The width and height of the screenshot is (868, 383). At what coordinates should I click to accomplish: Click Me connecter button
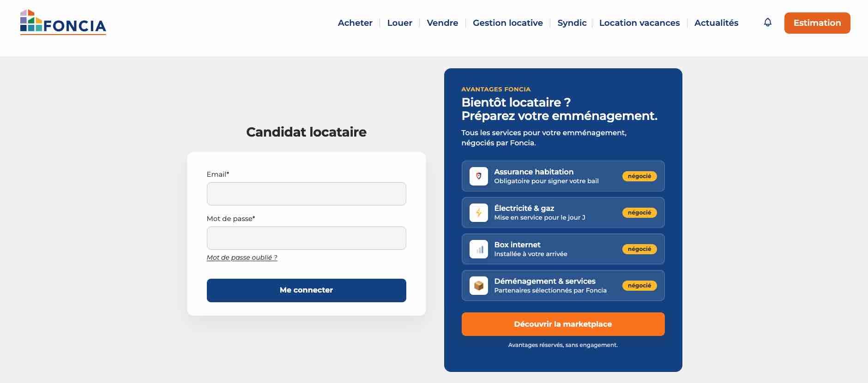(x=307, y=290)
